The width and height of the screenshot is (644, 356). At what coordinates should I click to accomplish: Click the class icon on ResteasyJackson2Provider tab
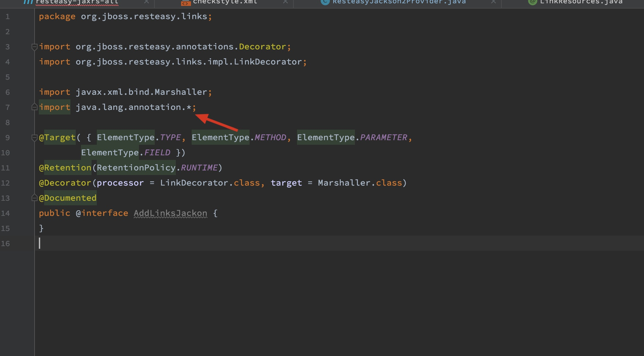pos(325,2)
